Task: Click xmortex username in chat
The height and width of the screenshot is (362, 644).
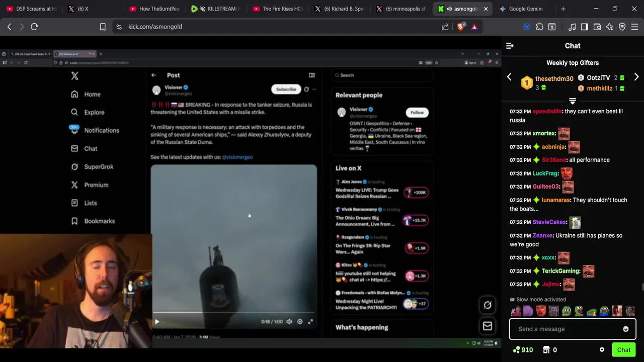Action: point(544,133)
